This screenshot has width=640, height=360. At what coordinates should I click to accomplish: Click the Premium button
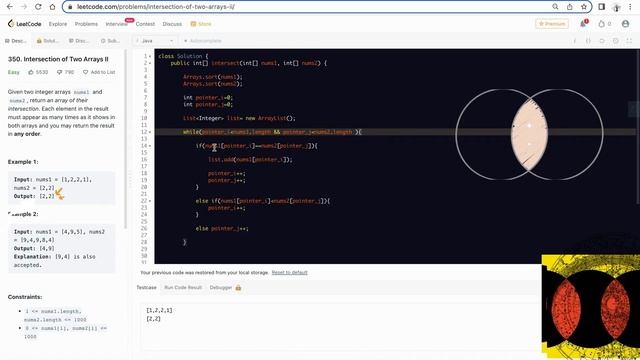(552, 24)
